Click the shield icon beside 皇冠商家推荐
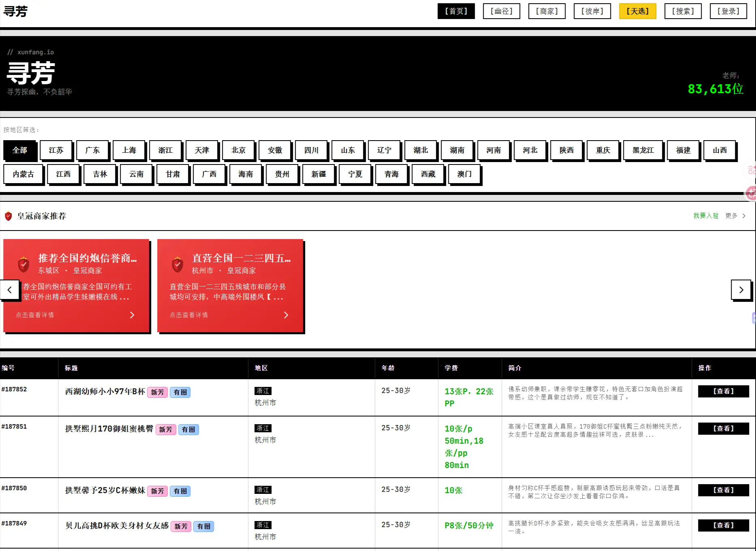Viewport: 756px width, 551px height. click(x=8, y=216)
